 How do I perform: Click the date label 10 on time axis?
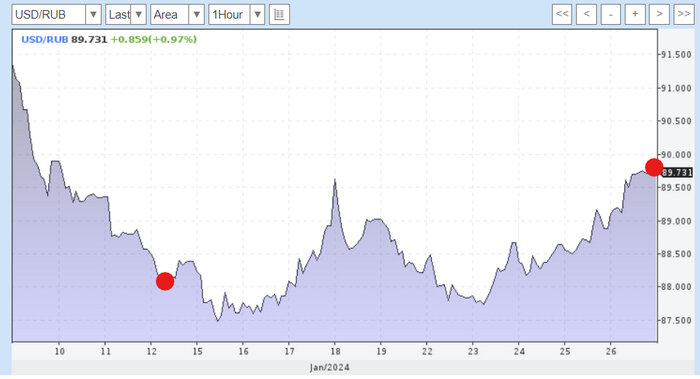tap(59, 352)
